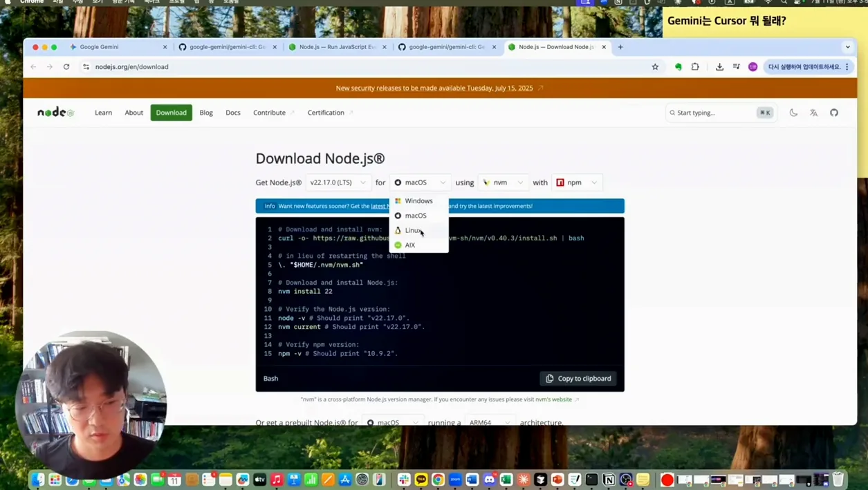
Task: Open tab search chevron at right of tab strip
Action: point(847,47)
